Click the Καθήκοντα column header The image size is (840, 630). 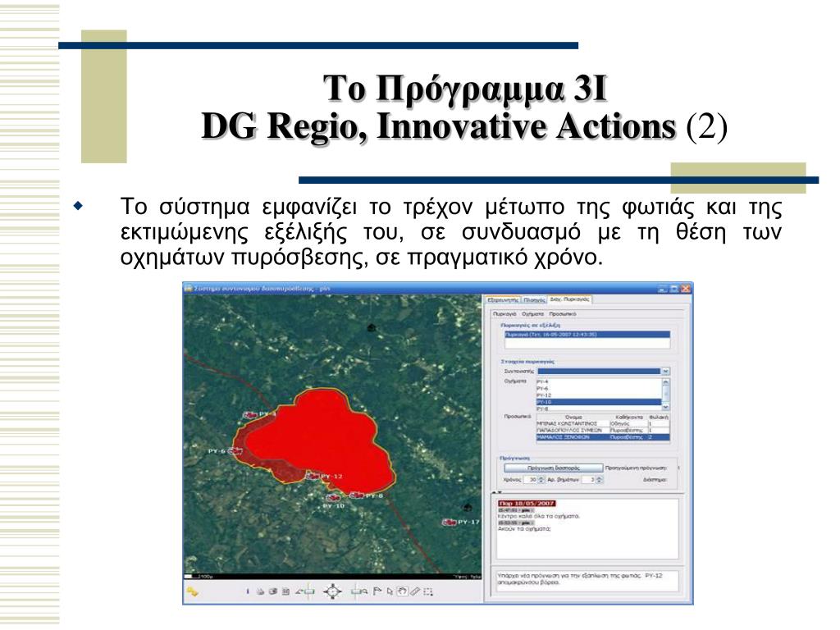[x=629, y=417]
